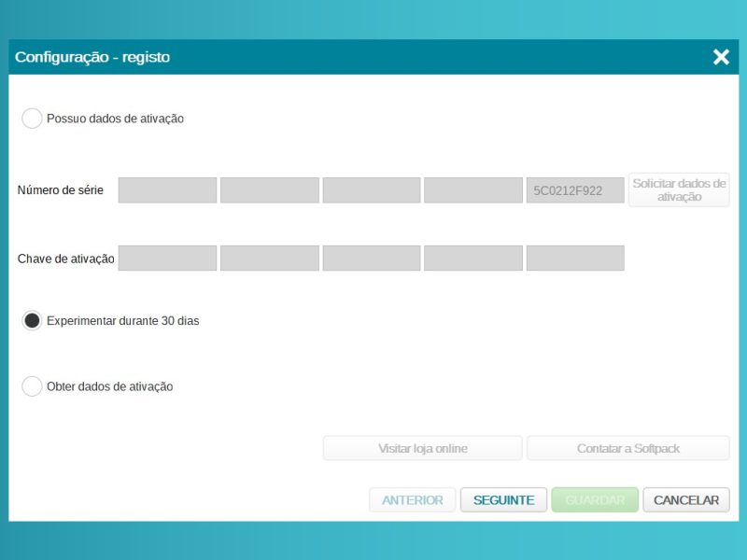Click fourth Número de série field
Viewport: 747px width, 560px height.
[x=473, y=190]
